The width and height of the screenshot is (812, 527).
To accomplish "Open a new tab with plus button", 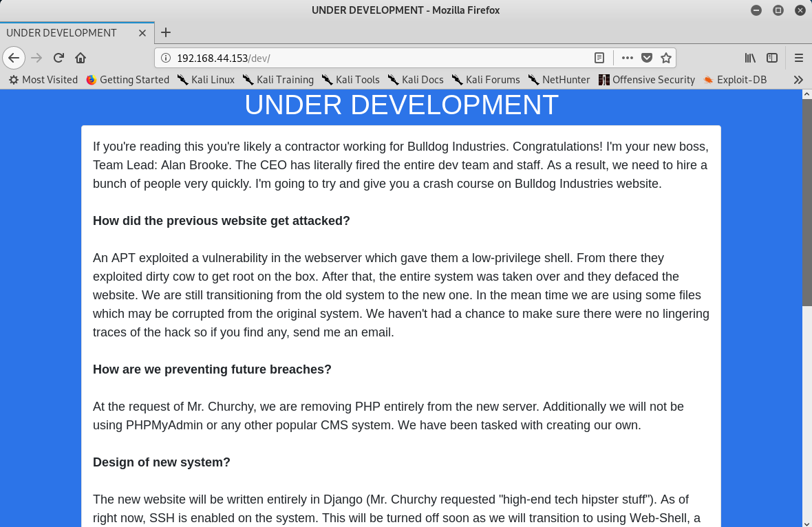I will [x=166, y=32].
